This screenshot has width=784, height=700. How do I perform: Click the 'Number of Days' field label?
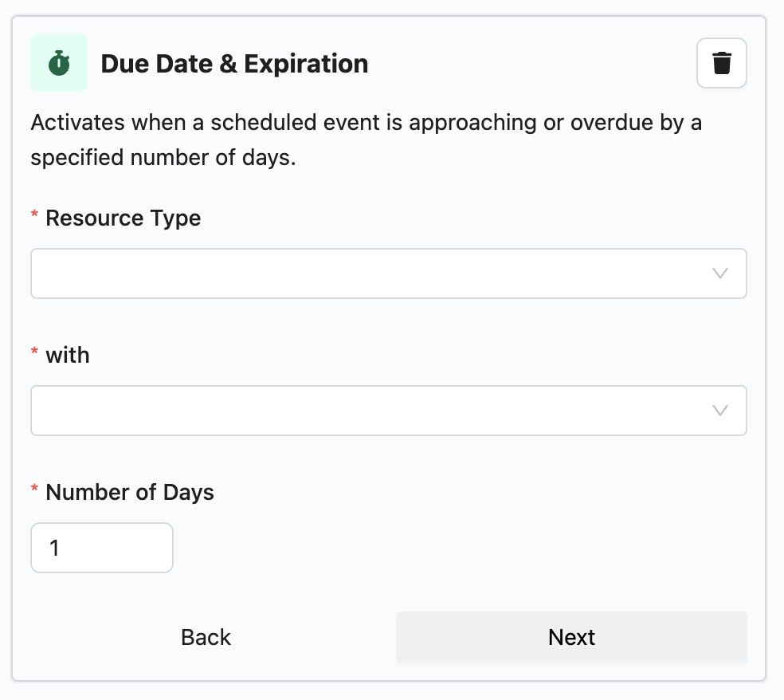[x=130, y=492]
